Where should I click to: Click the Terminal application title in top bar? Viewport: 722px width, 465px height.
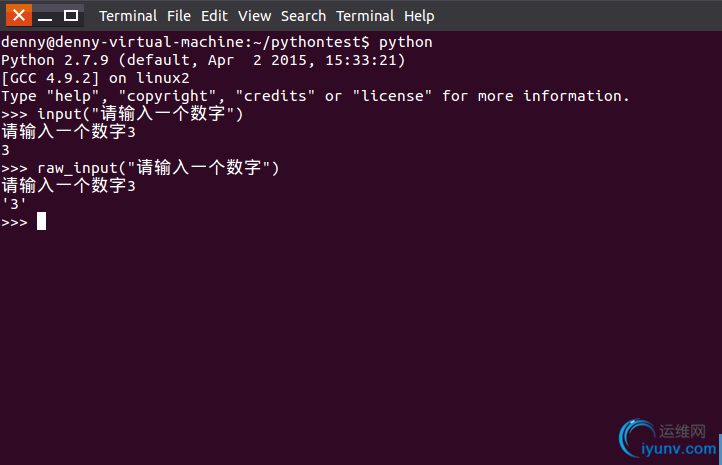coord(128,16)
